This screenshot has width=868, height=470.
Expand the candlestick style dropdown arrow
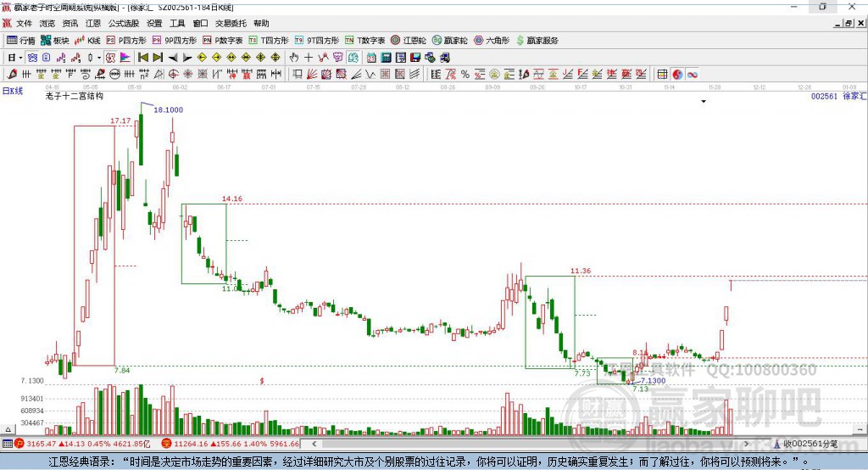(x=99, y=57)
